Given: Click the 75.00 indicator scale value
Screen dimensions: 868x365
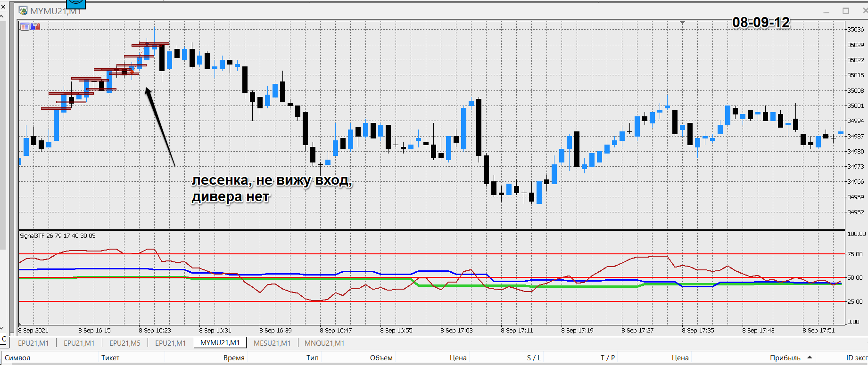Looking at the screenshot, I should coord(855,254).
